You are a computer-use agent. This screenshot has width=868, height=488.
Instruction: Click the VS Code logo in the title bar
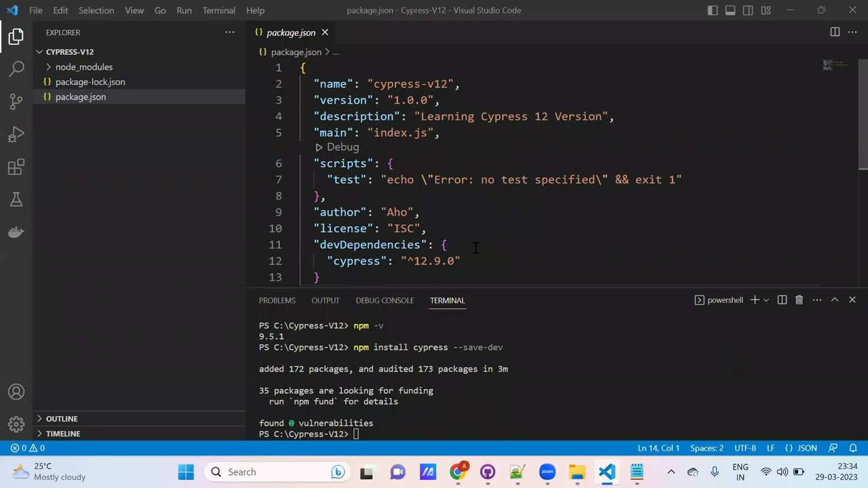point(12,10)
